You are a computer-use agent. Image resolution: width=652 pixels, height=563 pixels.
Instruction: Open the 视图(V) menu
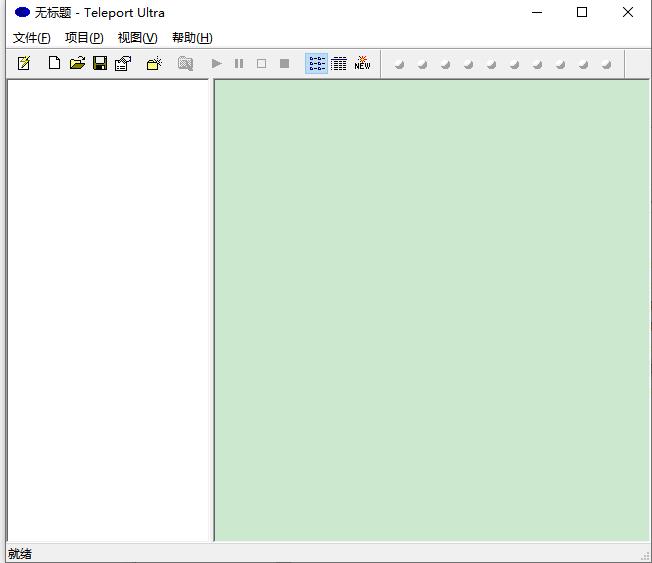click(x=138, y=38)
